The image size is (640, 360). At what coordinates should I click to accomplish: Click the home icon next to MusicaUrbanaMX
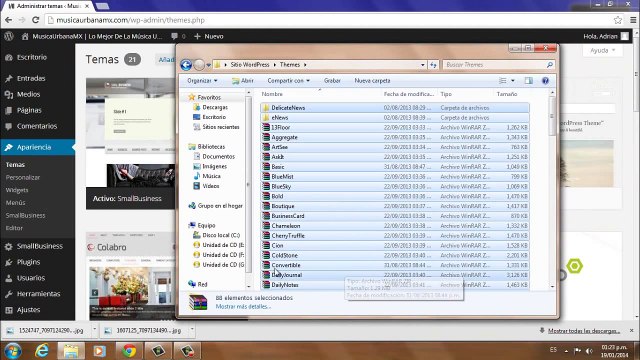(x=25, y=36)
